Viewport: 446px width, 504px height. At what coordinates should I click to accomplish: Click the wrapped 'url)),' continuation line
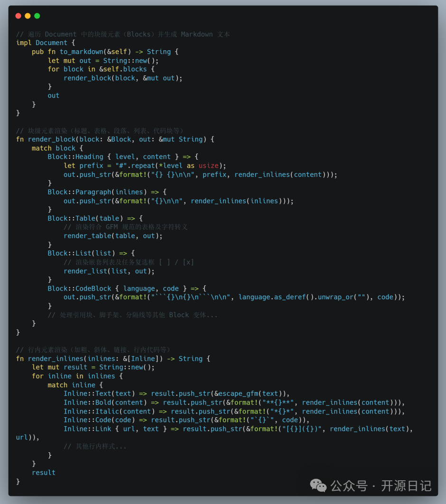click(28, 438)
